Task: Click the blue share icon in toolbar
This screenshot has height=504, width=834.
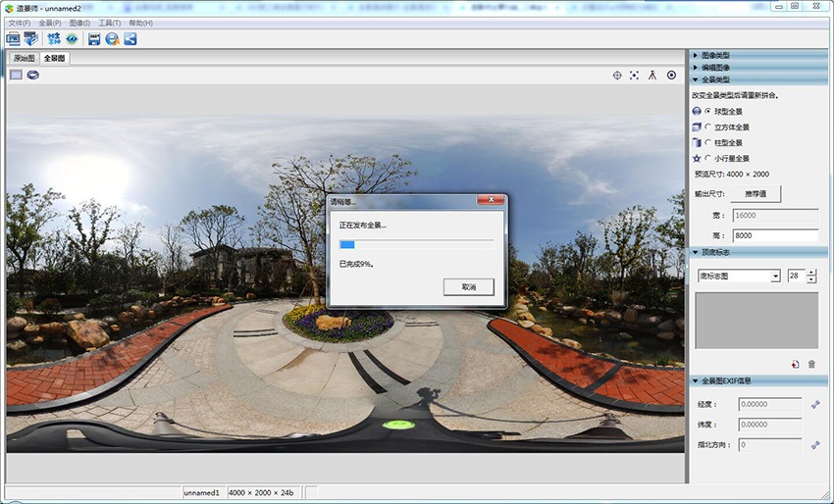Action: [x=130, y=39]
